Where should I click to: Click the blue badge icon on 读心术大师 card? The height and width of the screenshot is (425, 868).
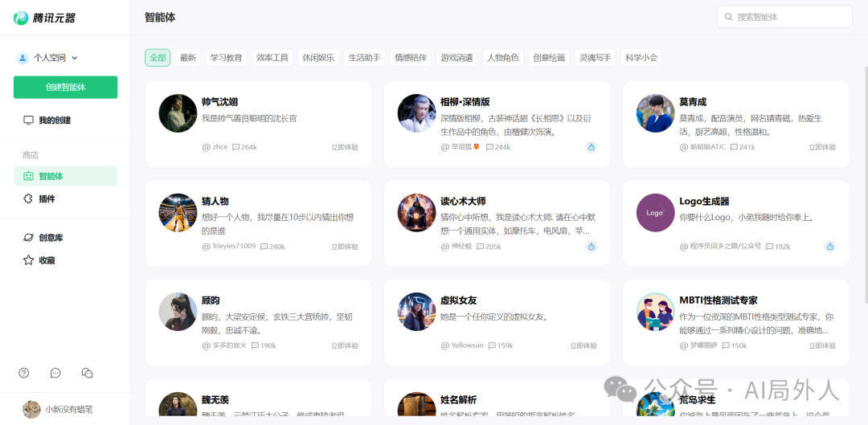[x=592, y=247]
